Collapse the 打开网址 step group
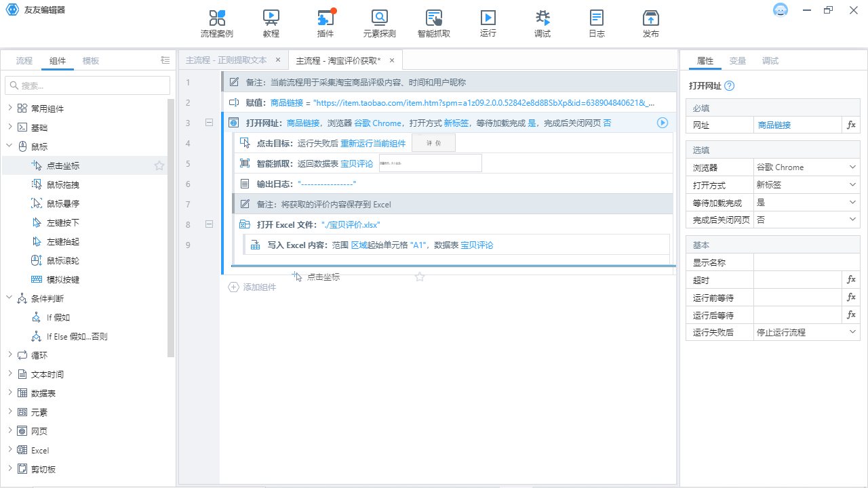 point(209,123)
